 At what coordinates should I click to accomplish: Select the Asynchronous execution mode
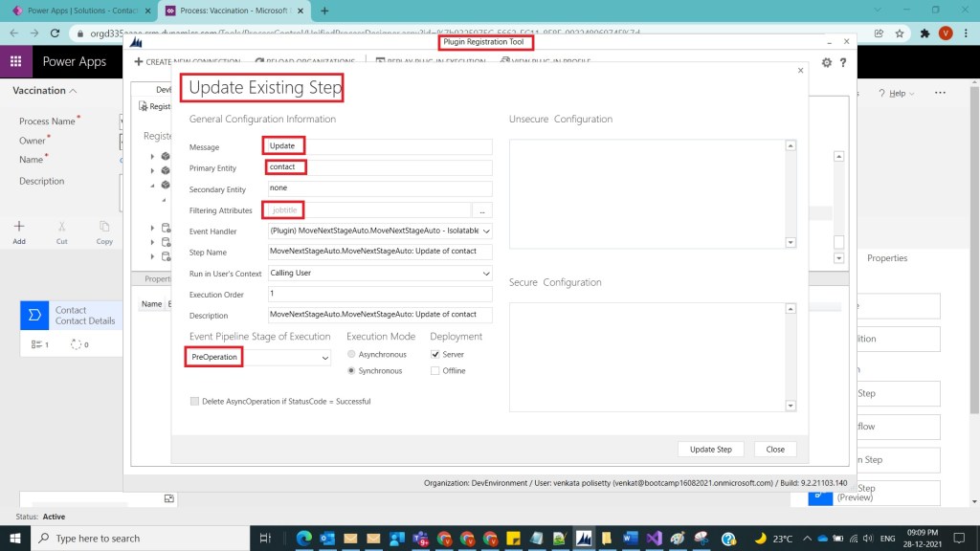[351, 354]
